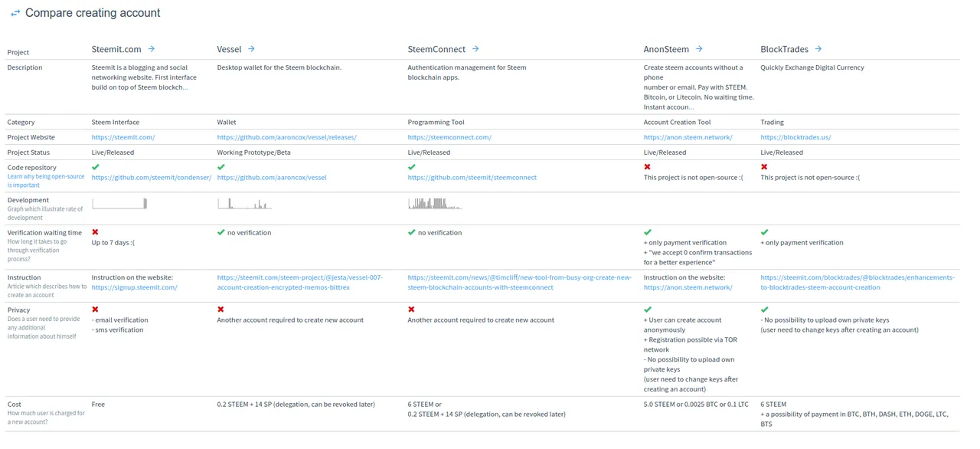Select the 'Free' cost cell
Viewport: 980px width, 449px height.
[98, 404]
